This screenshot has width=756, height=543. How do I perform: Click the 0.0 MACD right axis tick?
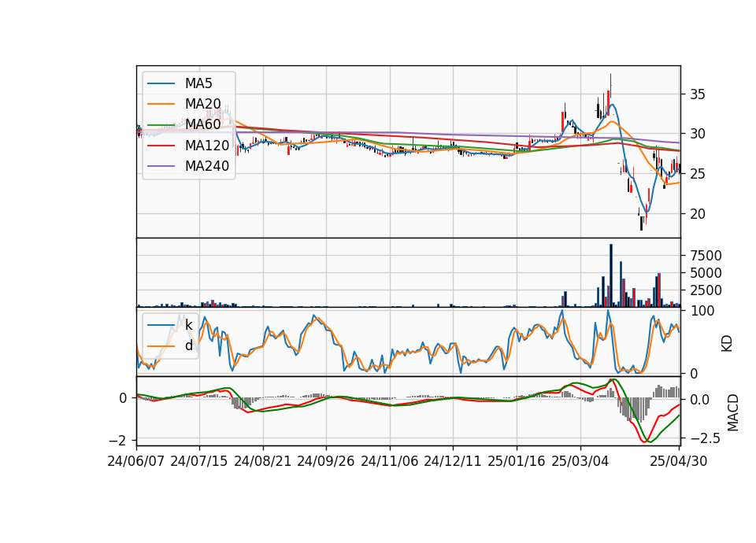pos(699,400)
